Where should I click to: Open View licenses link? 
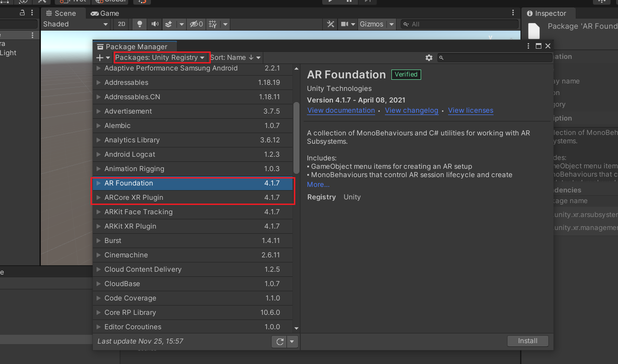[470, 110]
